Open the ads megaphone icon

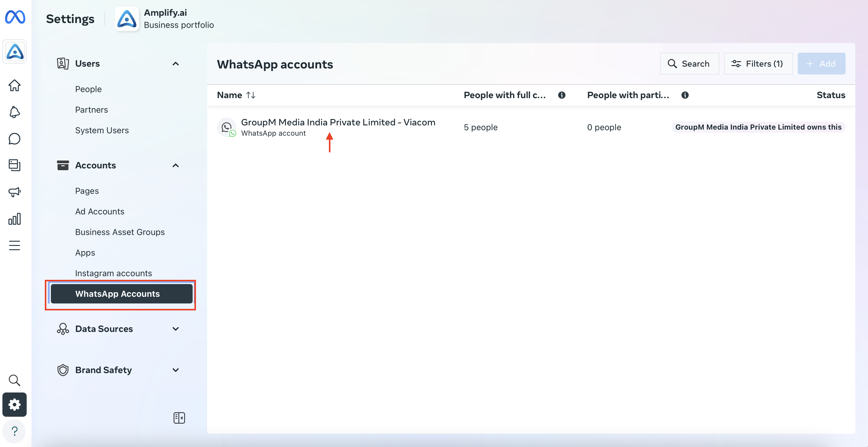pos(15,192)
